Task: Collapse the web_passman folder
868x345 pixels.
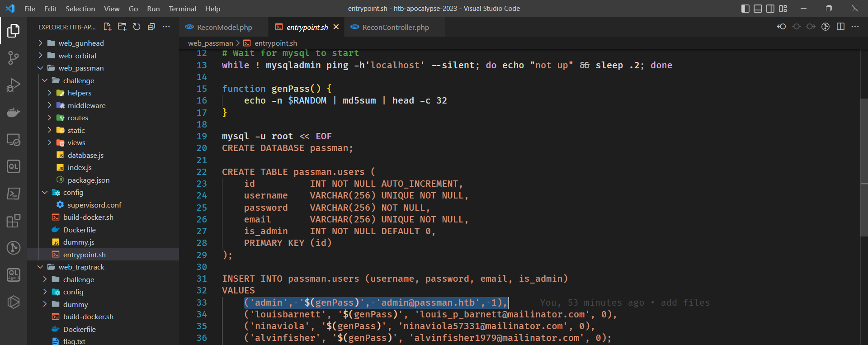Action: click(x=81, y=68)
